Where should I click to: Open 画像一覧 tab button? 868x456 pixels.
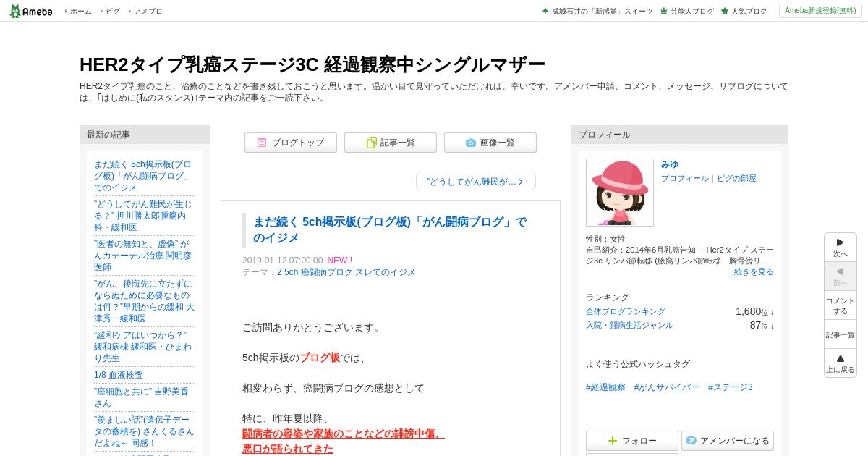coord(490,143)
